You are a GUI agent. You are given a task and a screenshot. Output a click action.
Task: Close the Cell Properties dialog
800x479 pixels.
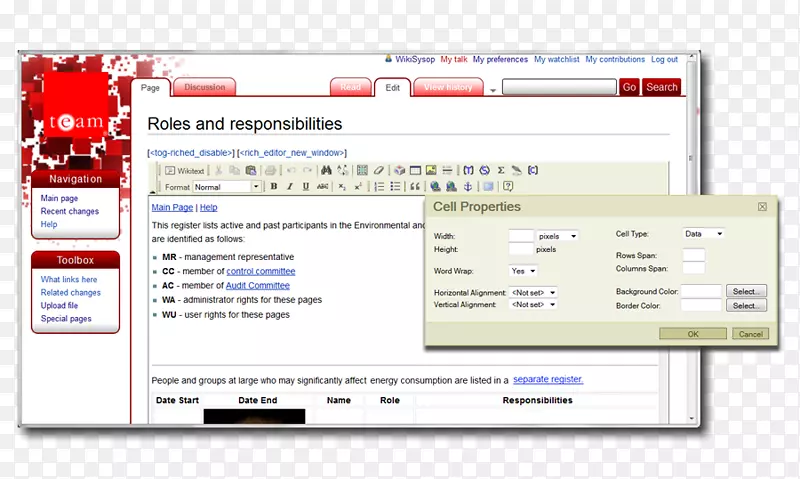(x=762, y=207)
